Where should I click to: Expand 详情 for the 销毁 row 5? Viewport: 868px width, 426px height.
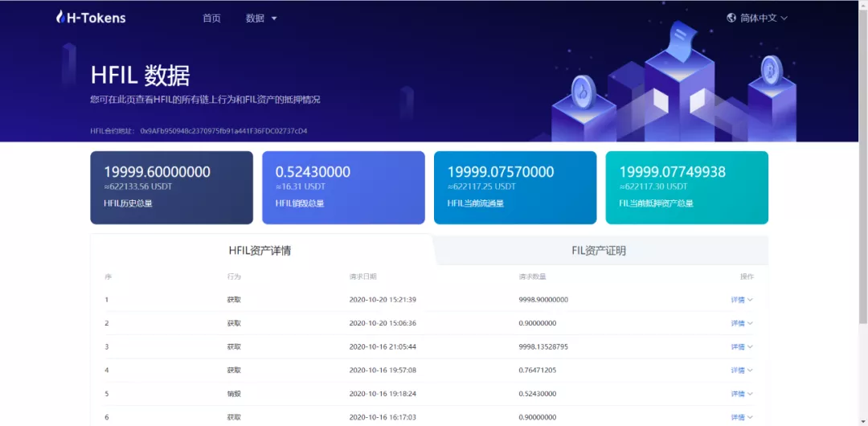742,394
